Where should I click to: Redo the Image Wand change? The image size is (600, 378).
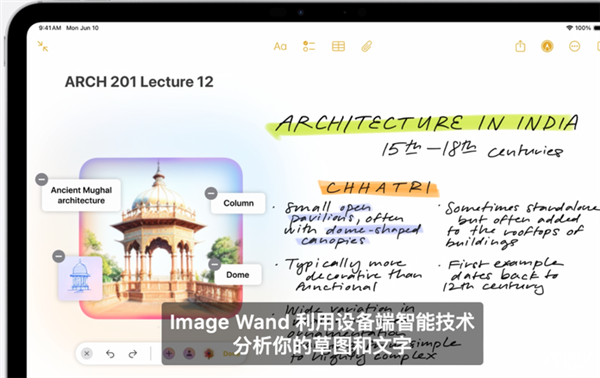(132, 354)
